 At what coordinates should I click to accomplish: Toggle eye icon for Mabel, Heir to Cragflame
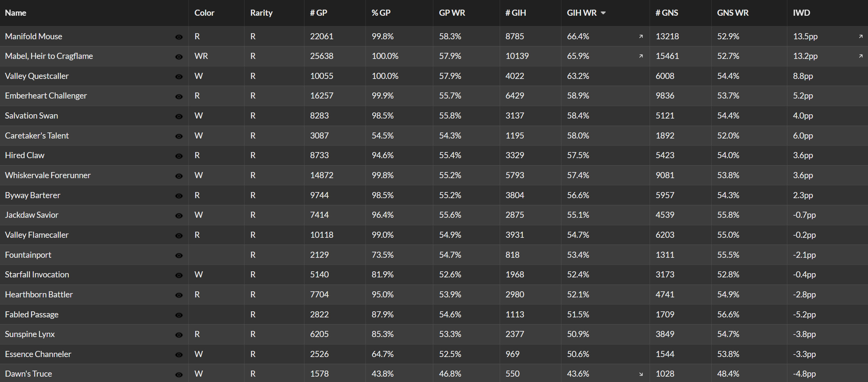click(179, 57)
